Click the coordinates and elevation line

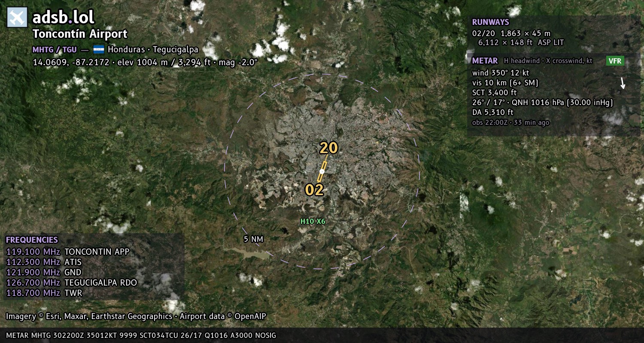click(145, 62)
